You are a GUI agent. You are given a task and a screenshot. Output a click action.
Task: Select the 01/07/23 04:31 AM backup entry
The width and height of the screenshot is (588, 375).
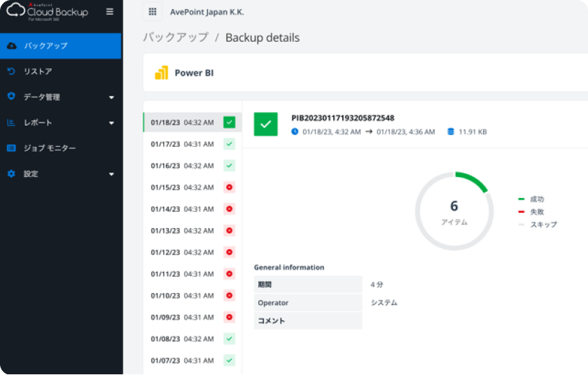(192, 360)
